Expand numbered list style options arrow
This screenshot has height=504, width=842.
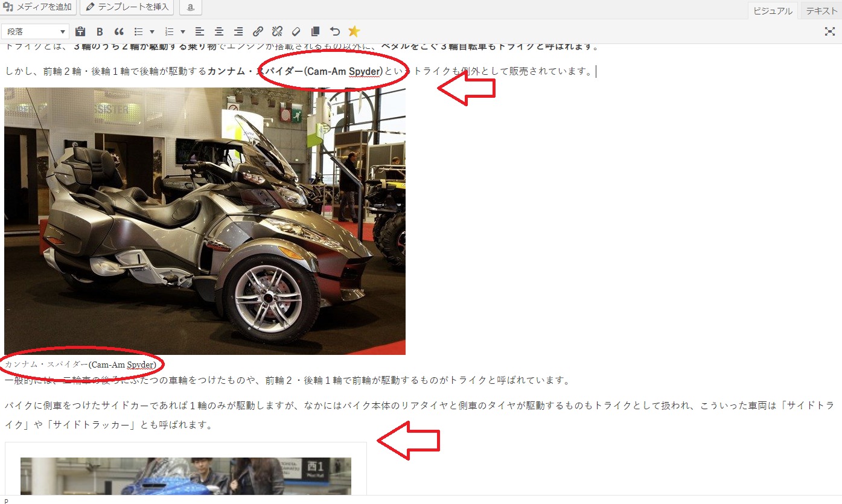click(x=183, y=31)
